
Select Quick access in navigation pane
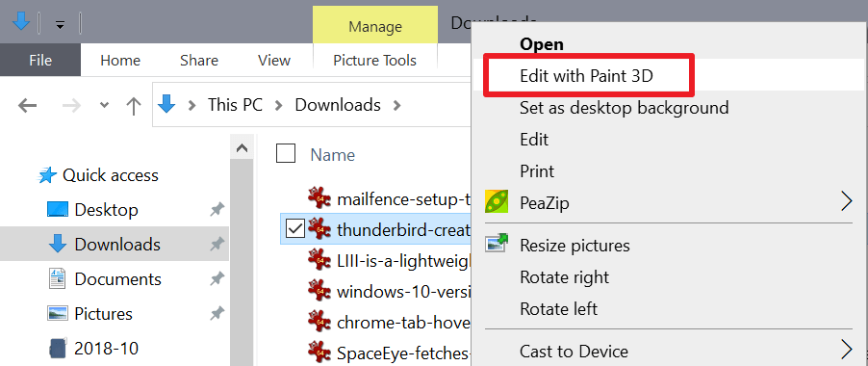(x=110, y=175)
